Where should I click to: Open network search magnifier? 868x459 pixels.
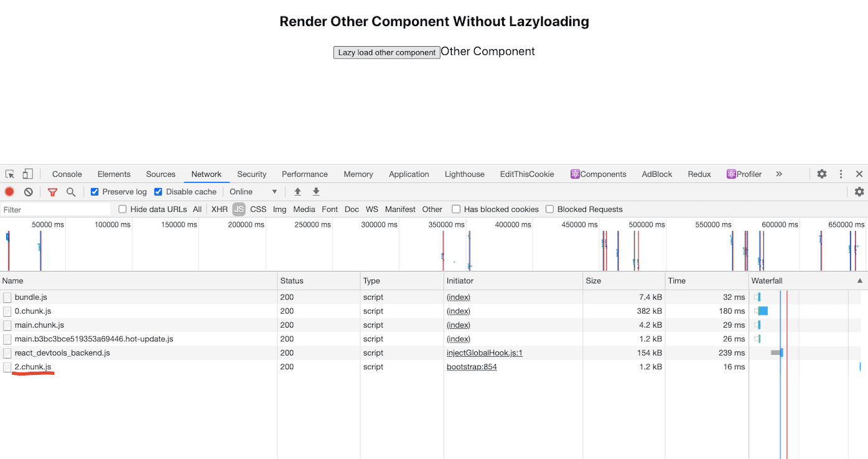point(71,192)
